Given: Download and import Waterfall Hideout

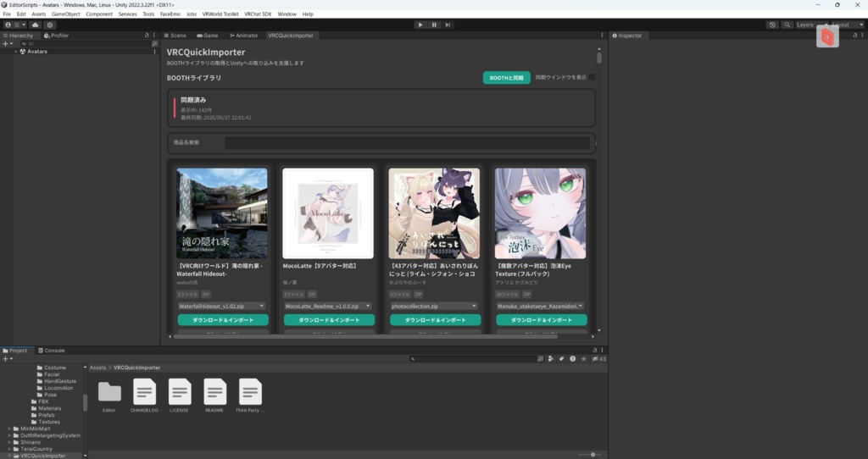Looking at the screenshot, I should [x=223, y=320].
